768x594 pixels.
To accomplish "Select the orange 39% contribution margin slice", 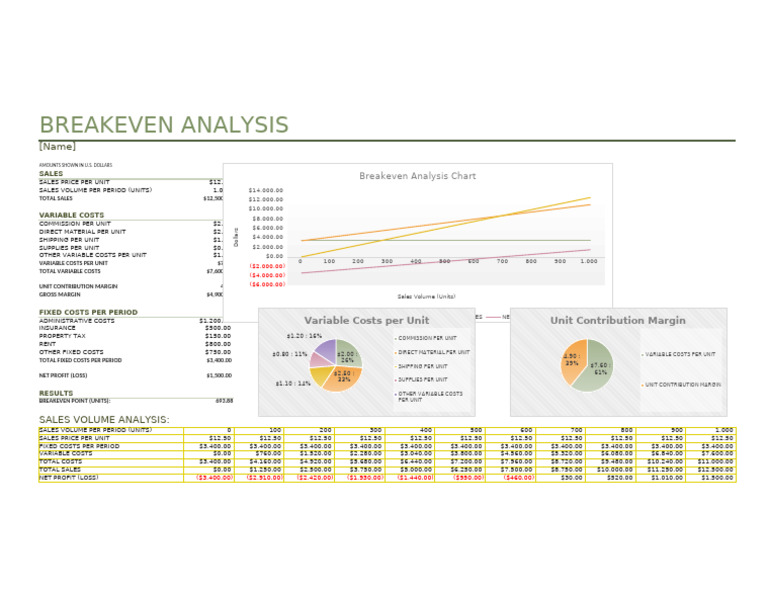I will (x=572, y=360).
